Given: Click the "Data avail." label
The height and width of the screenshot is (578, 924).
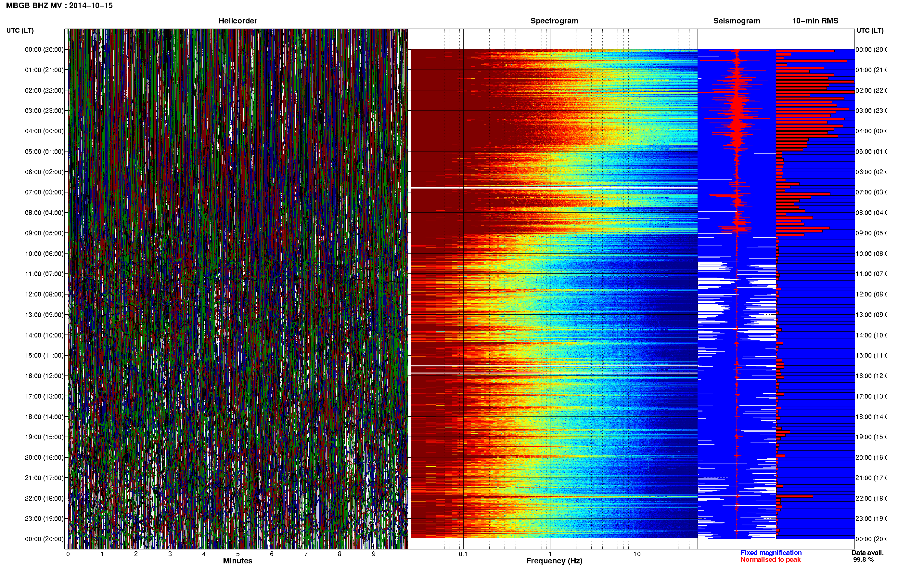Looking at the screenshot, I should (x=868, y=553).
